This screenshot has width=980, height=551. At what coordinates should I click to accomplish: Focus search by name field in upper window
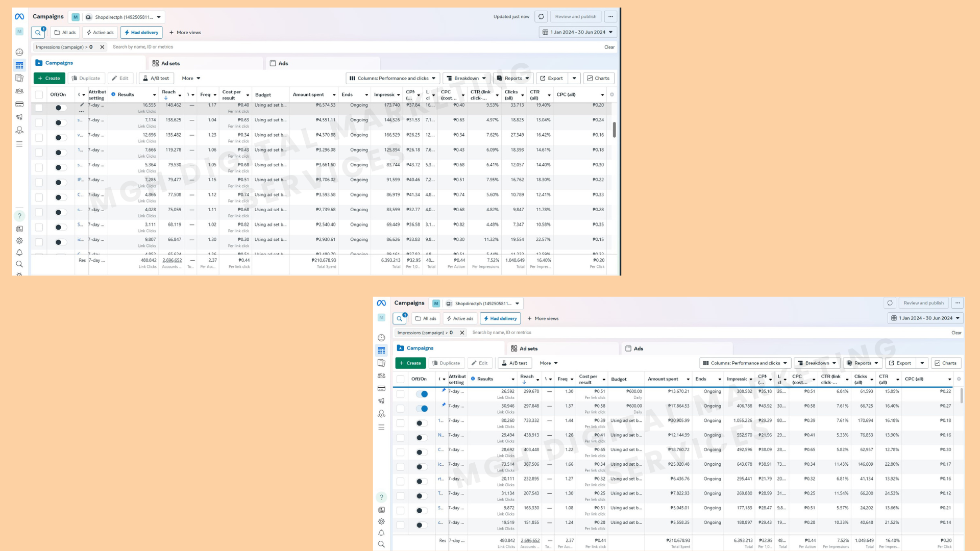coord(355,47)
